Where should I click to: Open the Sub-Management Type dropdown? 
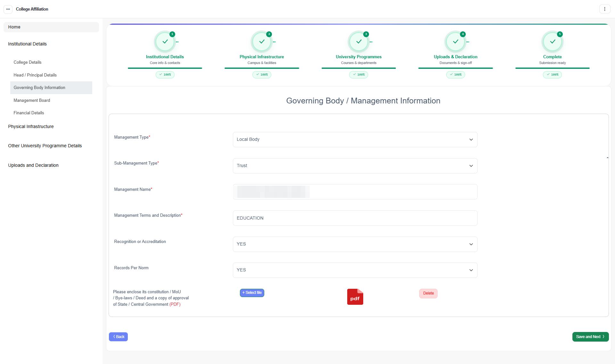355,166
